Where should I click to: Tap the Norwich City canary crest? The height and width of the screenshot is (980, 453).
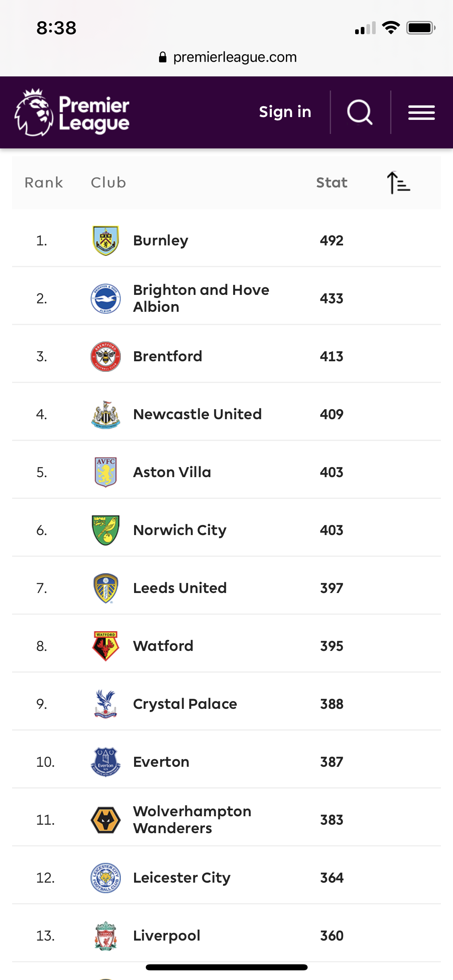click(105, 530)
